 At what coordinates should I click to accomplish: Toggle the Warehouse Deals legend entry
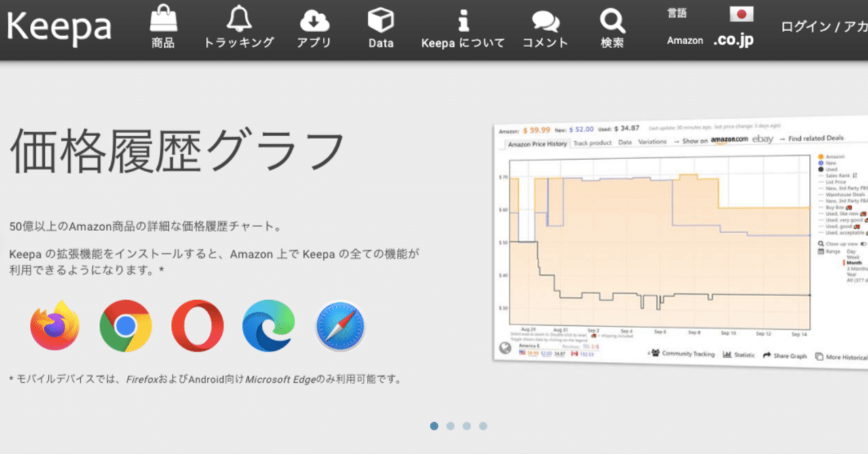(843, 194)
